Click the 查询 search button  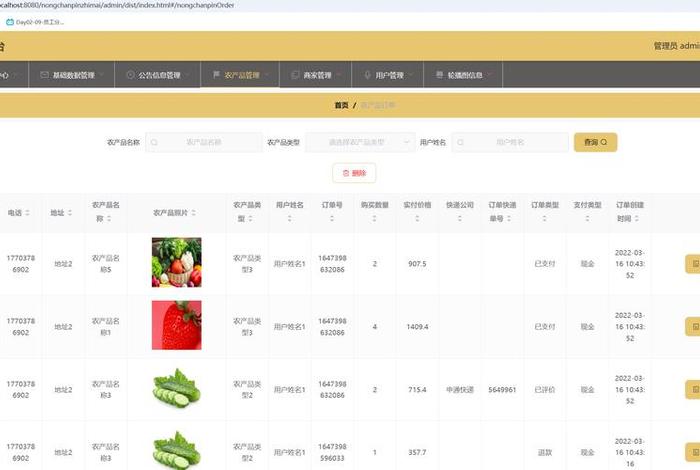pos(596,142)
